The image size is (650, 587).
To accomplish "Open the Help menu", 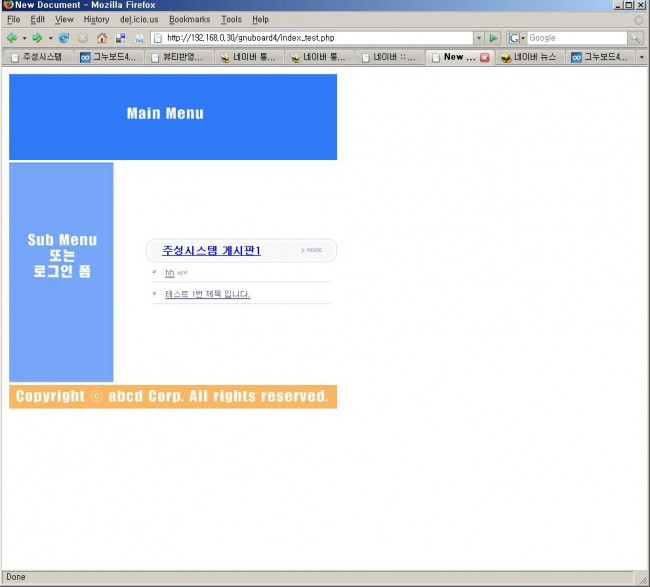I will point(260,19).
